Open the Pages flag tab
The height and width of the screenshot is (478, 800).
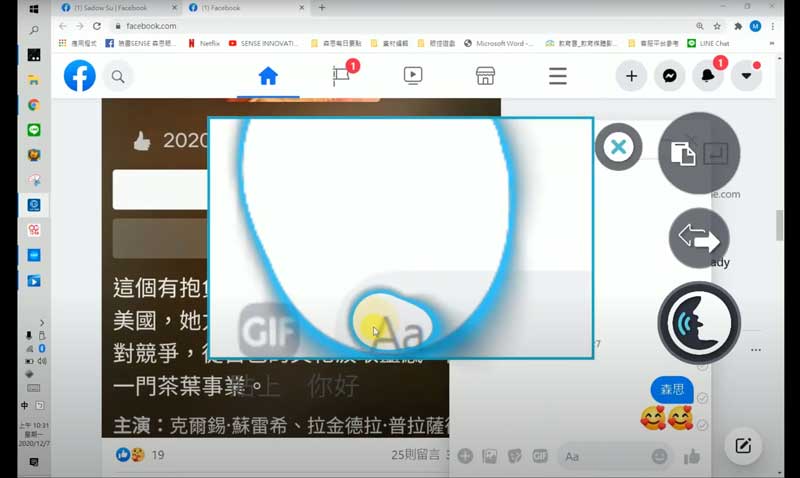[341, 76]
